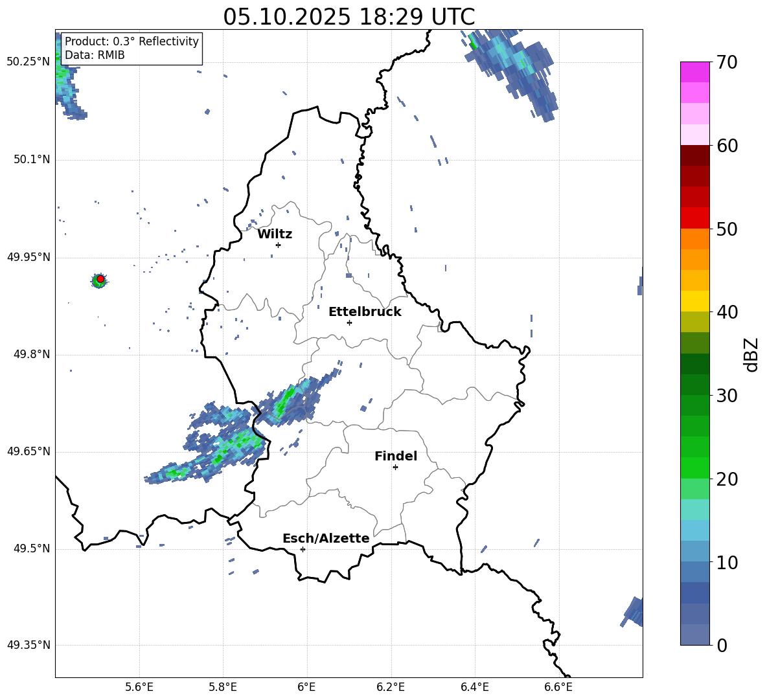Click the 50.25°N latitude label
This screenshot has height=700, width=767.
click(29, 62)
